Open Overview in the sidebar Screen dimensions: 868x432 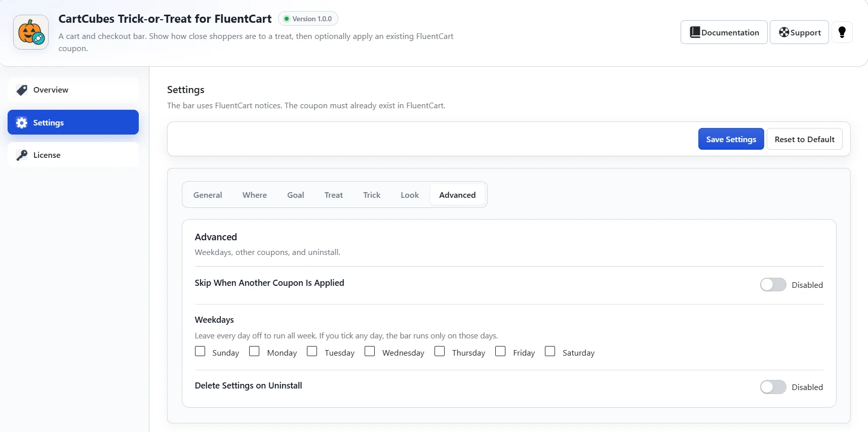pyautogui.click(x=73, y=90)
